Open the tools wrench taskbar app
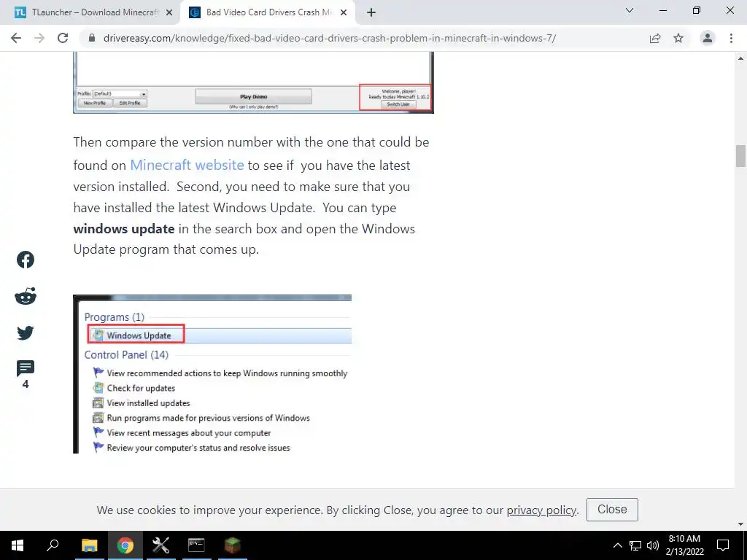 click(160, 545)
